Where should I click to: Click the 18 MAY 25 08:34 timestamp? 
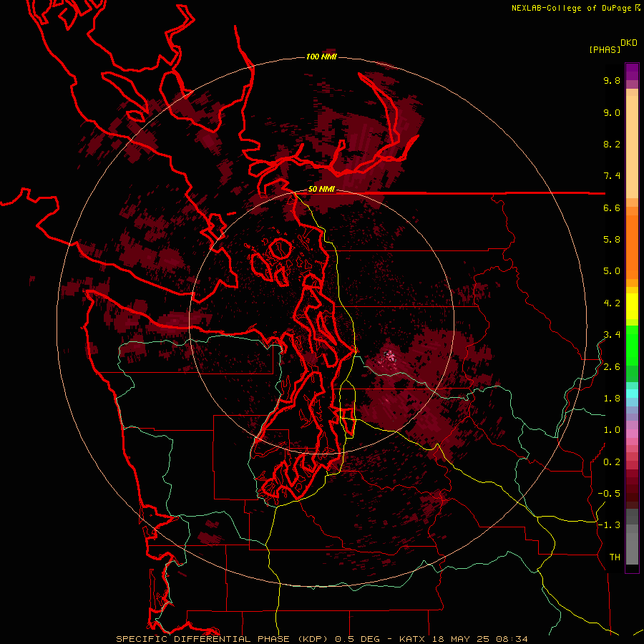click(x=479, y=639)
